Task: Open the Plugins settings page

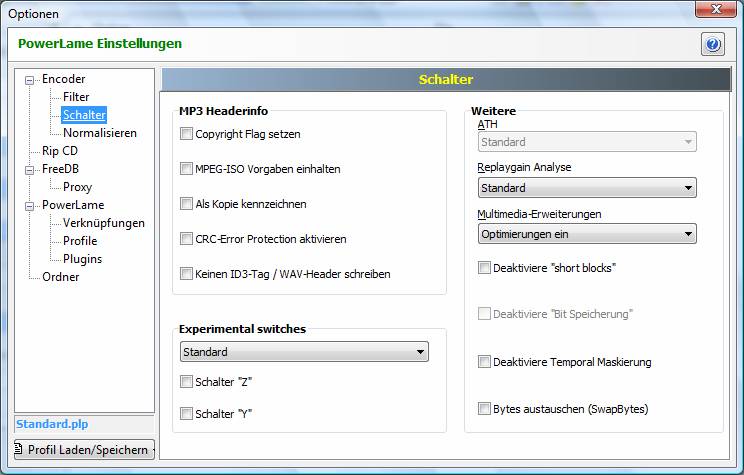Action: (x=82, y=259)
